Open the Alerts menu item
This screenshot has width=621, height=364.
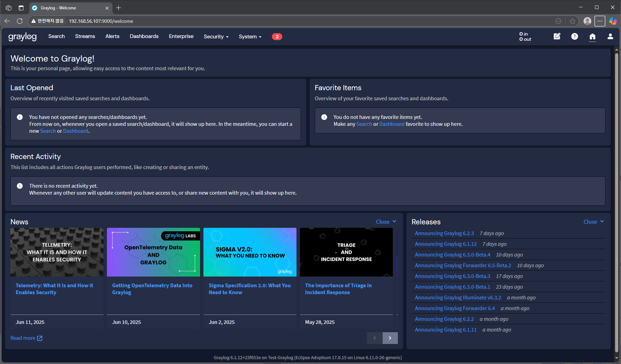(x=112, y=36)
